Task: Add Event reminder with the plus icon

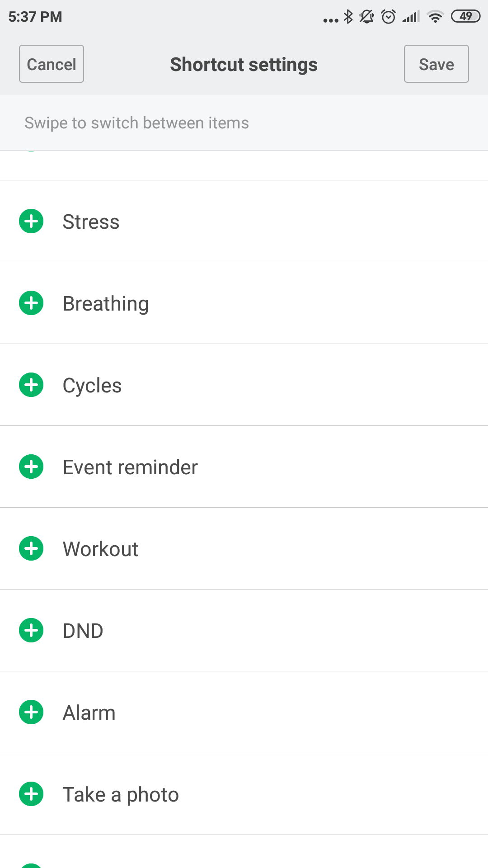Action: pos(31,467)
